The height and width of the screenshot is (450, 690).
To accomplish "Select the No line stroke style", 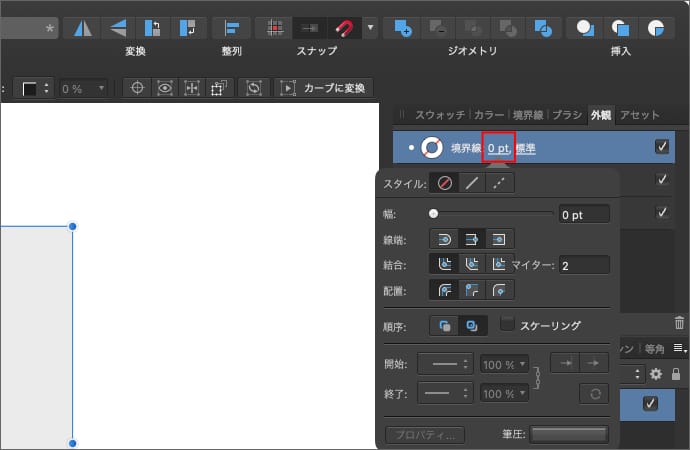I will click(x=444, y=183).
